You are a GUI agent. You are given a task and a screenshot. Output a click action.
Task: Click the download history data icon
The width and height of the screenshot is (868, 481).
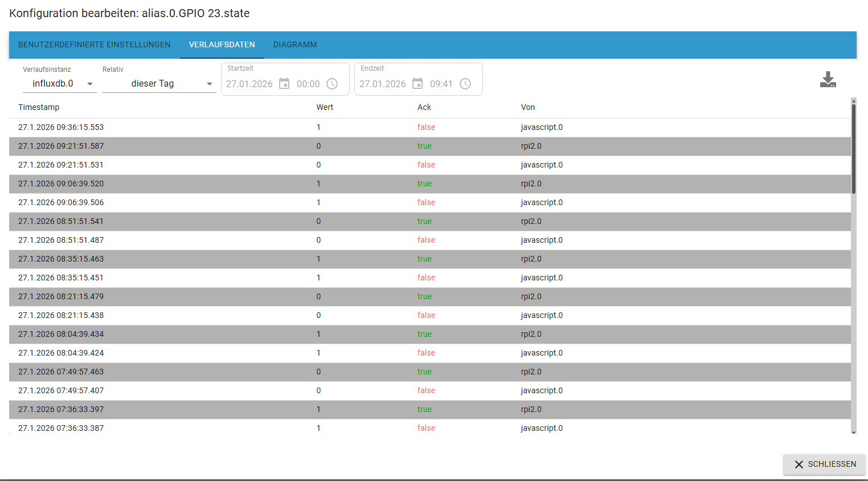828,79
